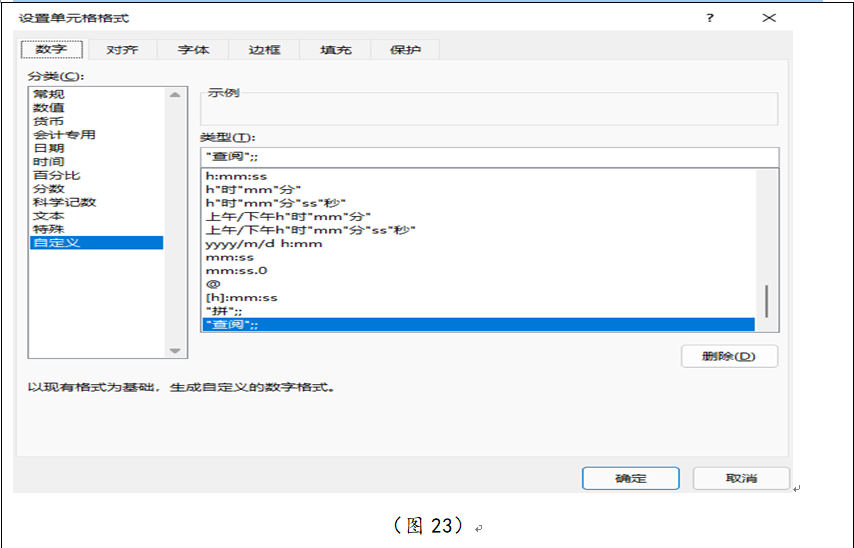Screen dimensions: 854x548
Task: Confirm with the 确定 button
Action: (x=630, y=479)
